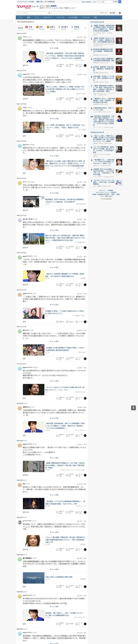This screenshot has height=644, width=138.
Task: Click 共感した icon with count 257
Action: [57, 99]
